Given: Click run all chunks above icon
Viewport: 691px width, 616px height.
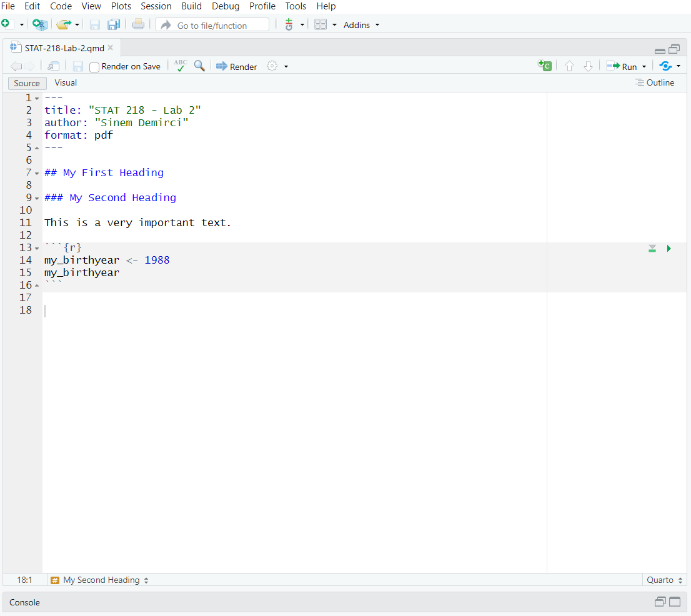Looking at the screenshot, I should click(x=652, y=249).
